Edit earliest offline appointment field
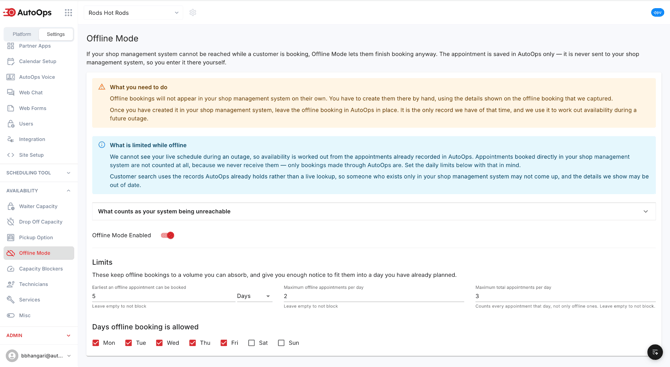 [163, 296]
